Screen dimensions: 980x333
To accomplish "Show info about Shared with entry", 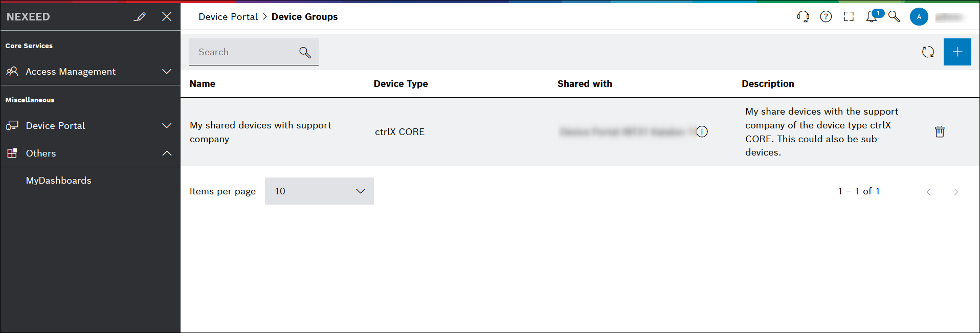I will [x=702, y=132].
